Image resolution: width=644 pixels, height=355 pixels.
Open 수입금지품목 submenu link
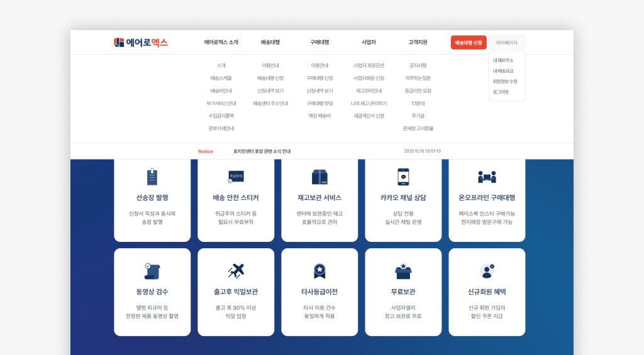tap(221, 116)
